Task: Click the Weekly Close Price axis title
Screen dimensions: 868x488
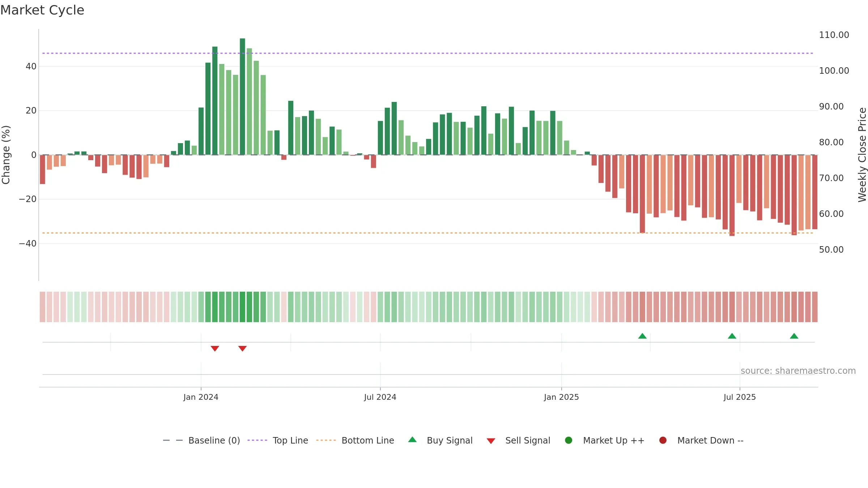Action: click(862, 155)
